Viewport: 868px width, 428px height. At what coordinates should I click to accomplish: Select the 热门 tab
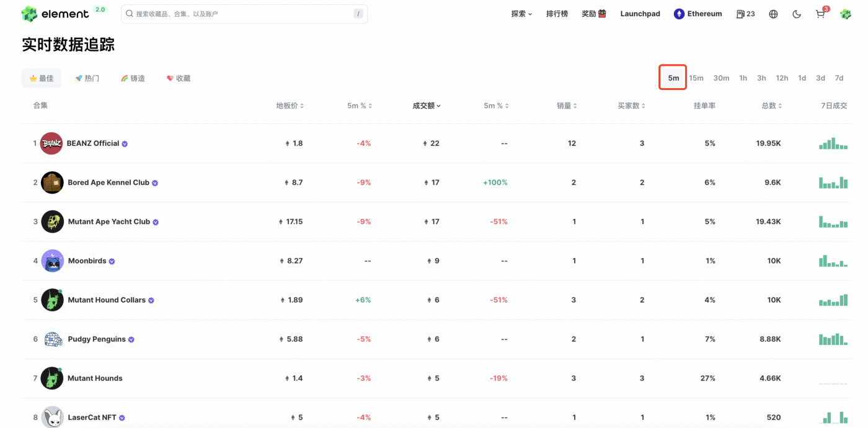coord(87,78)
